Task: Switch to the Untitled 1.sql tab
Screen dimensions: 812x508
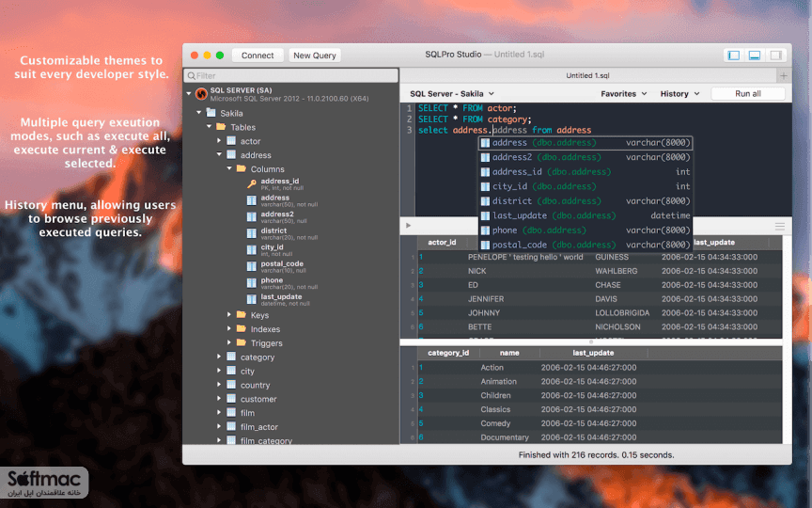Action: 587,75
